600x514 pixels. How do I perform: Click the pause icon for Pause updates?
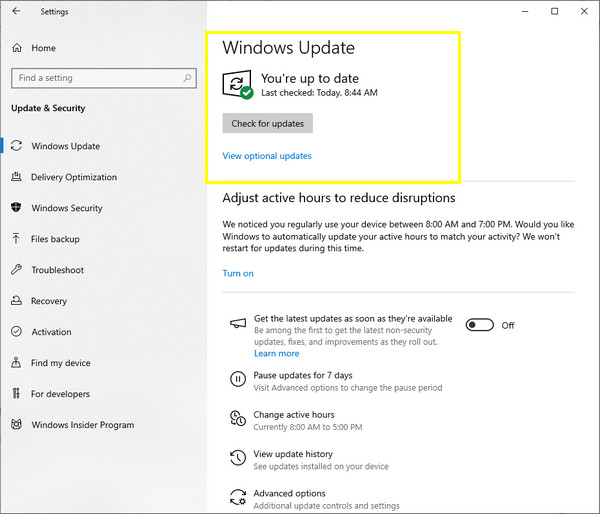click(x=238, y=379)
